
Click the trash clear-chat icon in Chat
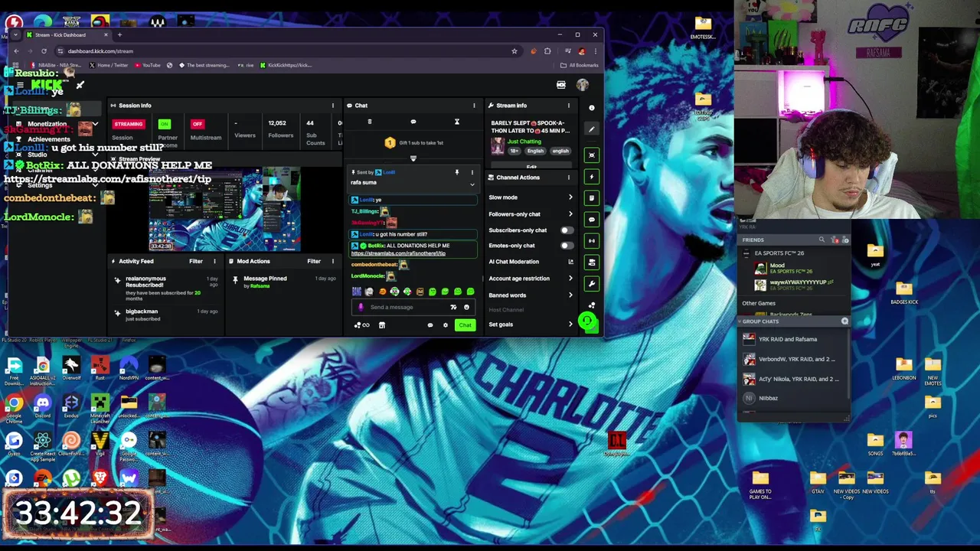click(x=370, y=122)
